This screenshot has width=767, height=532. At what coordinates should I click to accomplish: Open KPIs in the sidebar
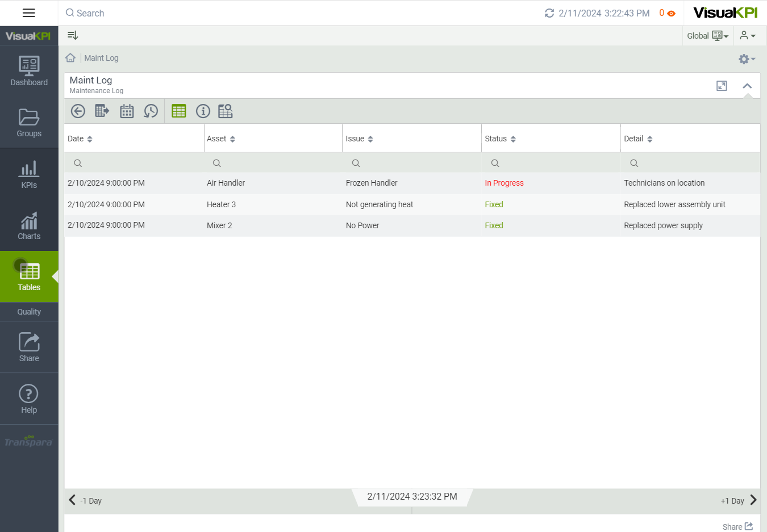tap(29, 174)
